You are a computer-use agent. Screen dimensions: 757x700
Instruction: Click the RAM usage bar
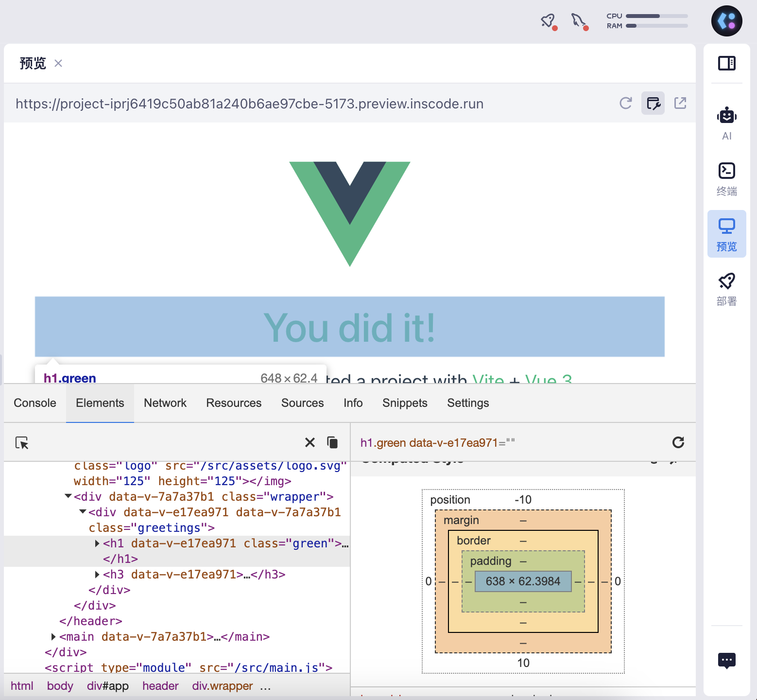[657, 26]
